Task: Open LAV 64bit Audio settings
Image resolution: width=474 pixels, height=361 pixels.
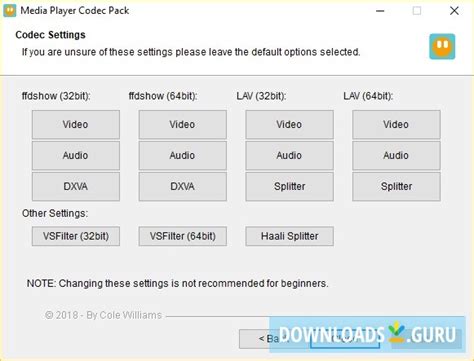Action: 396,155
